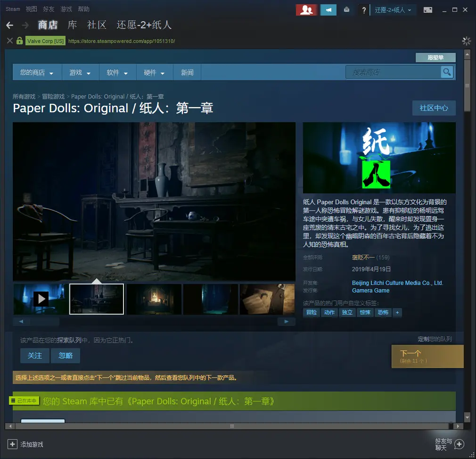Select the 动作 tag
The width and height of the screenshot is (476, 459).
click(x=329, y=313)
